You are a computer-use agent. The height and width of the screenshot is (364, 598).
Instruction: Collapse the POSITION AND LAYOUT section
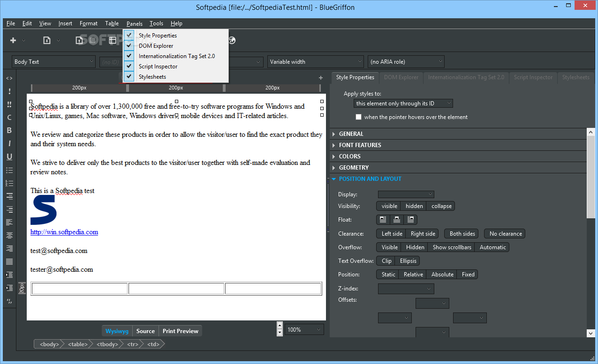458,179
